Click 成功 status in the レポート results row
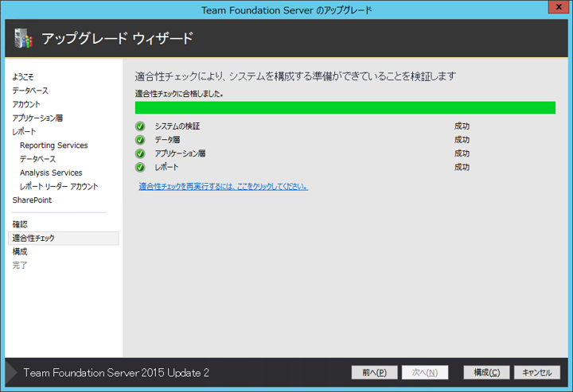This screenshot has width=573, height=392. click(x=462, y=167)
